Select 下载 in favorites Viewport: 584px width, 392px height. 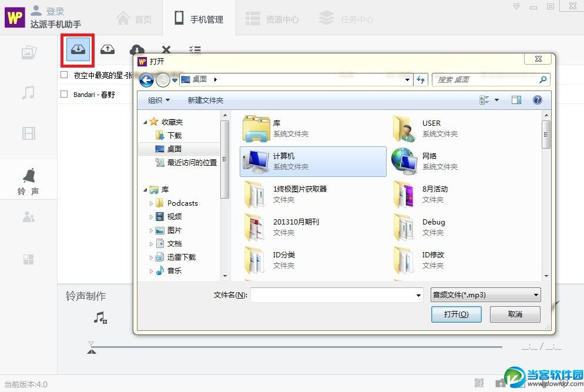coord(169,135)
